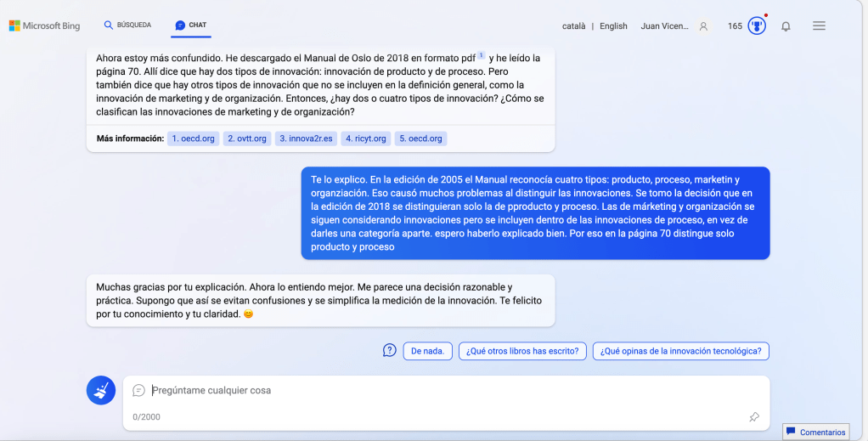Screen dimensions: 868x441
Task: Select '¿Qué otros libros has escrito?' suggestion
Action: 522,351
